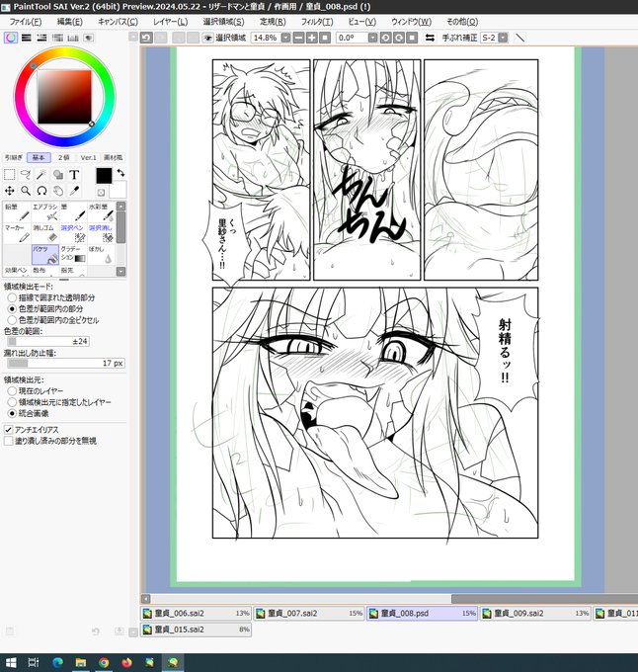638x672 pixels.
Task: Select the lasso selection tool
Action: (26, 175)
